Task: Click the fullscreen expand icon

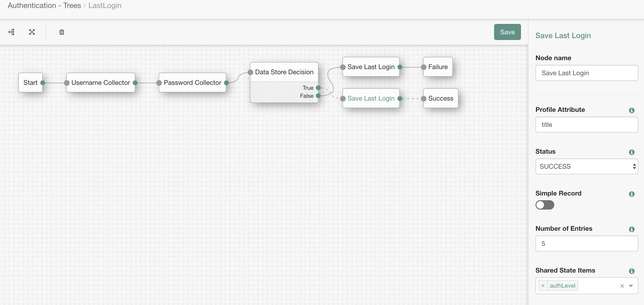Action: tap(32, 32)
